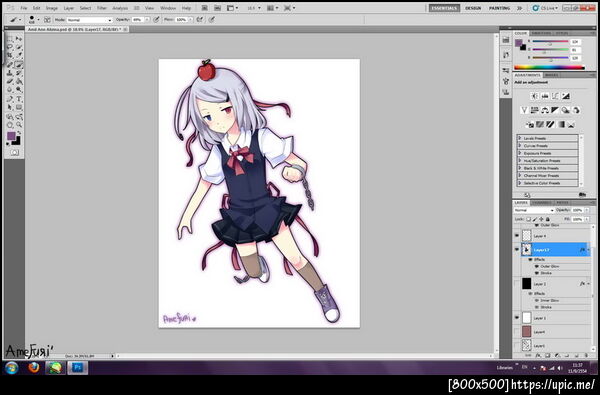Open the Image menu

pyautogui.click(x=52, y=8)
